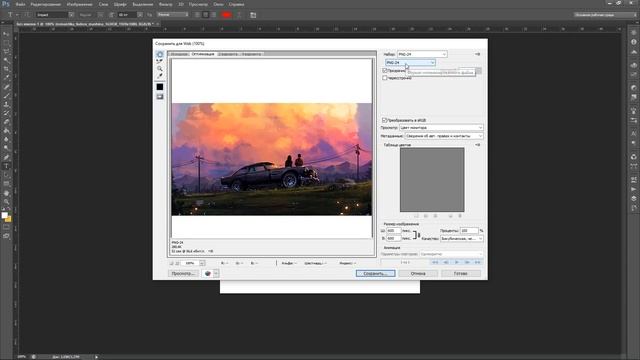This screenshot has width=640, height=360.
Task: Click the toggle character panel icon
Action: click(x=253, y=15)
